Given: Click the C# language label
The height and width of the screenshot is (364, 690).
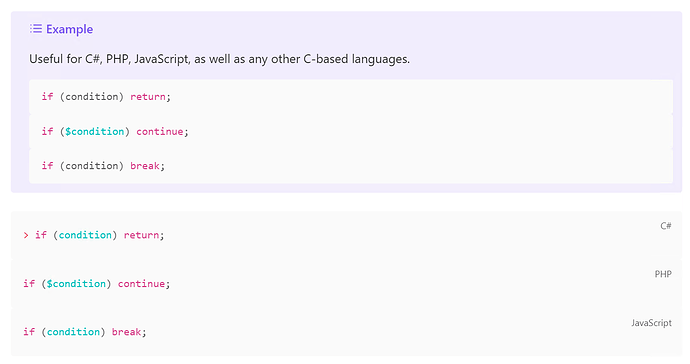Looking at the screenshot, I should 665,226.
